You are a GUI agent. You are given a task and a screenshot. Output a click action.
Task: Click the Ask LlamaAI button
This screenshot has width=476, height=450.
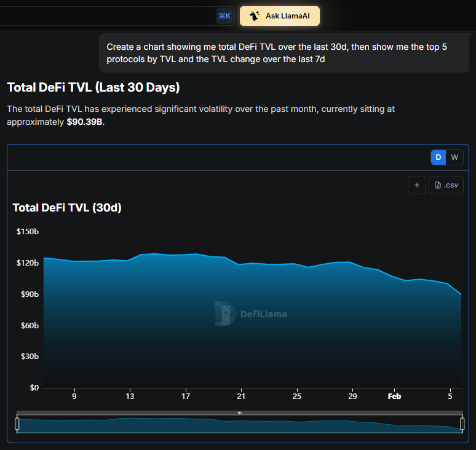(x=280, y=16)
